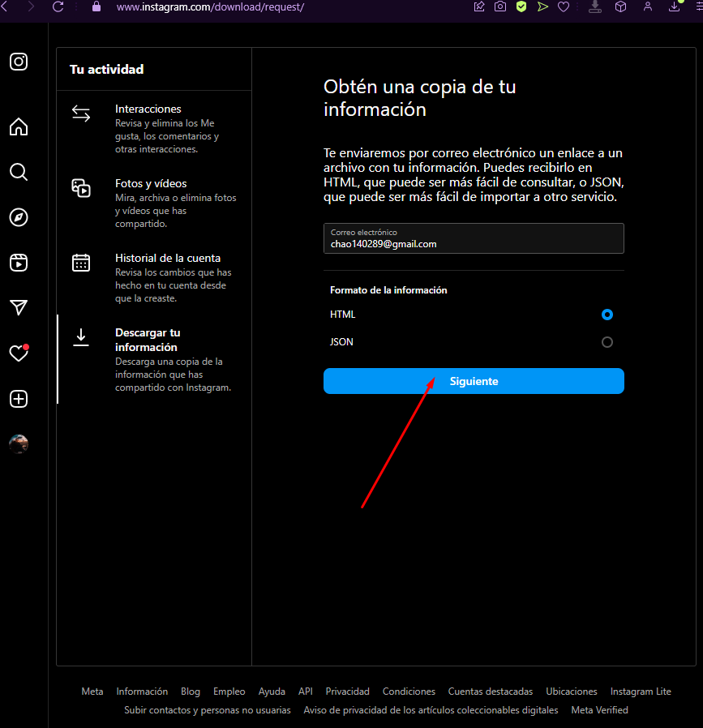Open Messages paper plane icon
703x728 pixels.
pyautogui.click(x=19, y=308)
